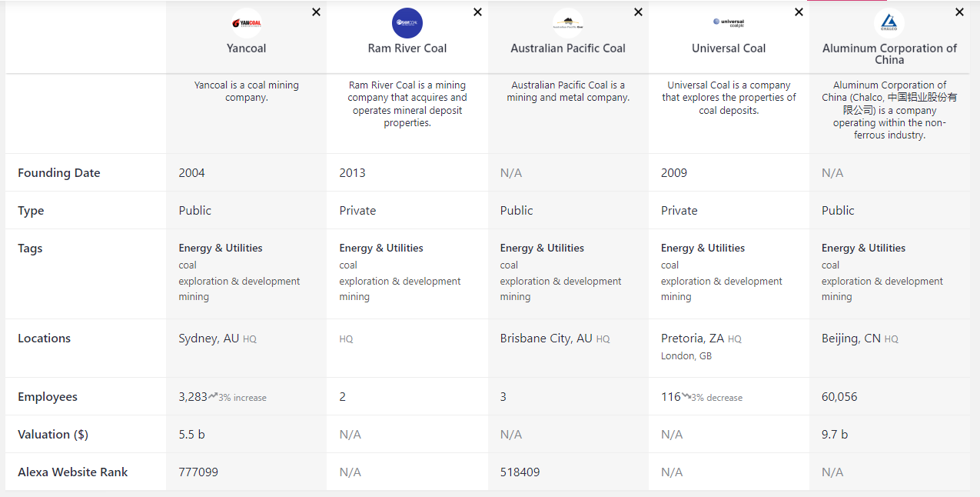Image resolution: width=980 pixels, height=497 pixels.
Task: Remove Yancoal from the comparison
Action: click(317, 12)
